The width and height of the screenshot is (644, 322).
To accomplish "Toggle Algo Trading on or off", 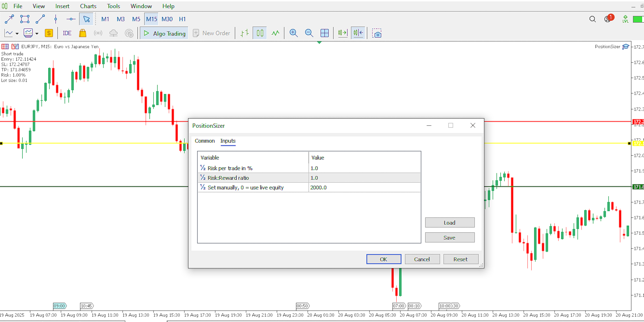I will point(164,33).
